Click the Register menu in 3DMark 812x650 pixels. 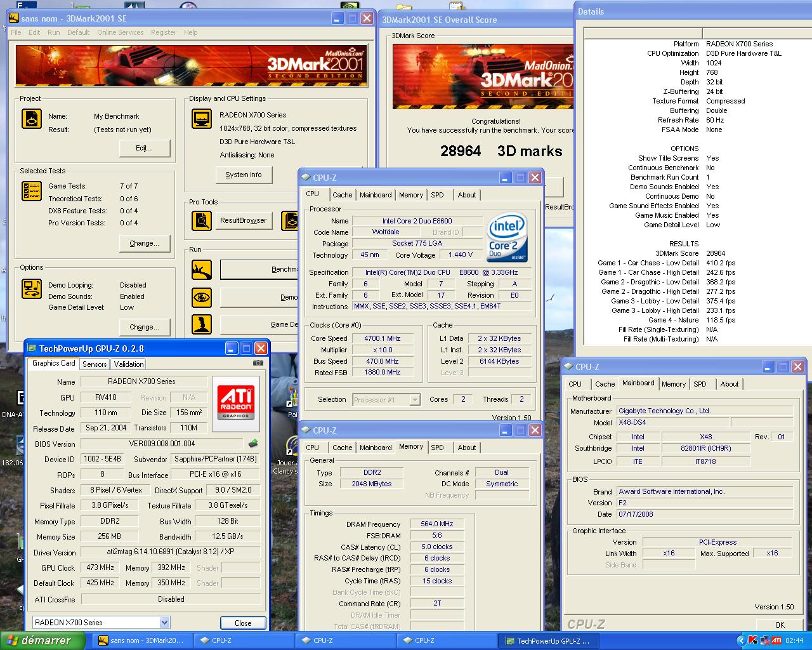[164, 32]
